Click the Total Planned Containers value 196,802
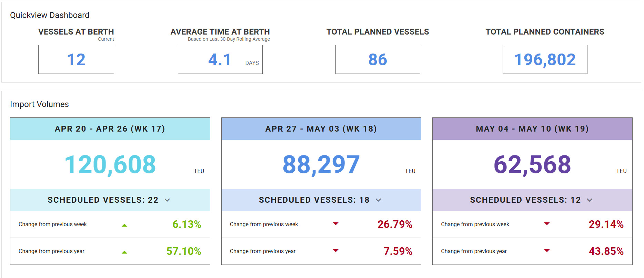The height and width of the screenshot is (278, 644). [545, 59]
